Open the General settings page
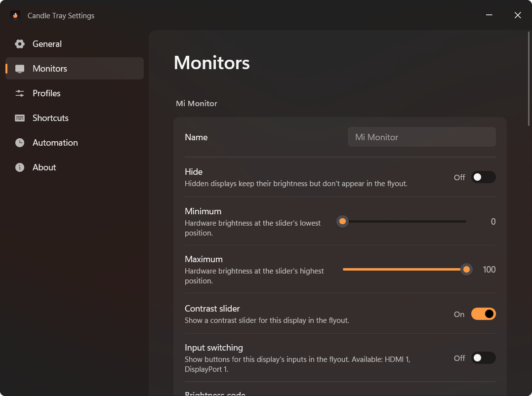 click(75, 44)
